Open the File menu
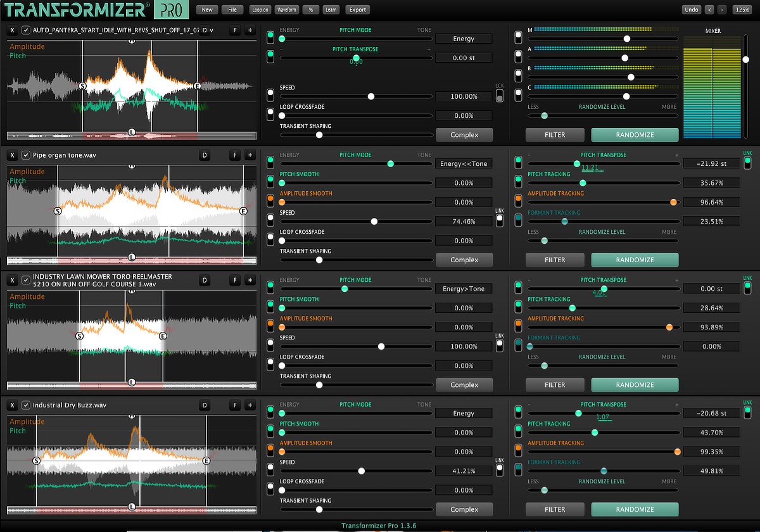 (x=232, y=9)
